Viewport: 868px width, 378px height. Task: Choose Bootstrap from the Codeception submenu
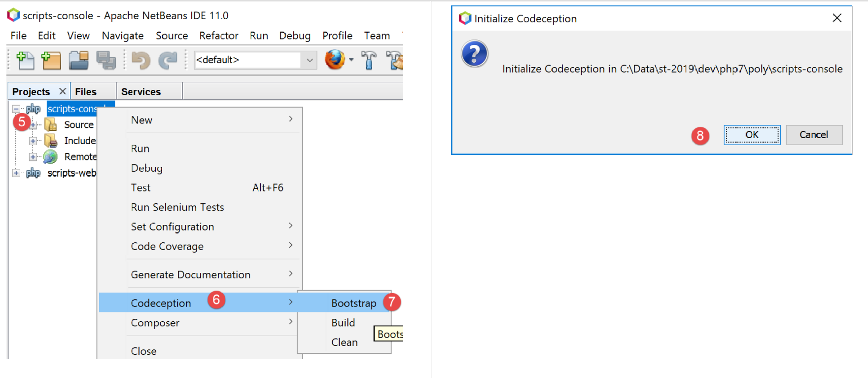tap(353, 303)
